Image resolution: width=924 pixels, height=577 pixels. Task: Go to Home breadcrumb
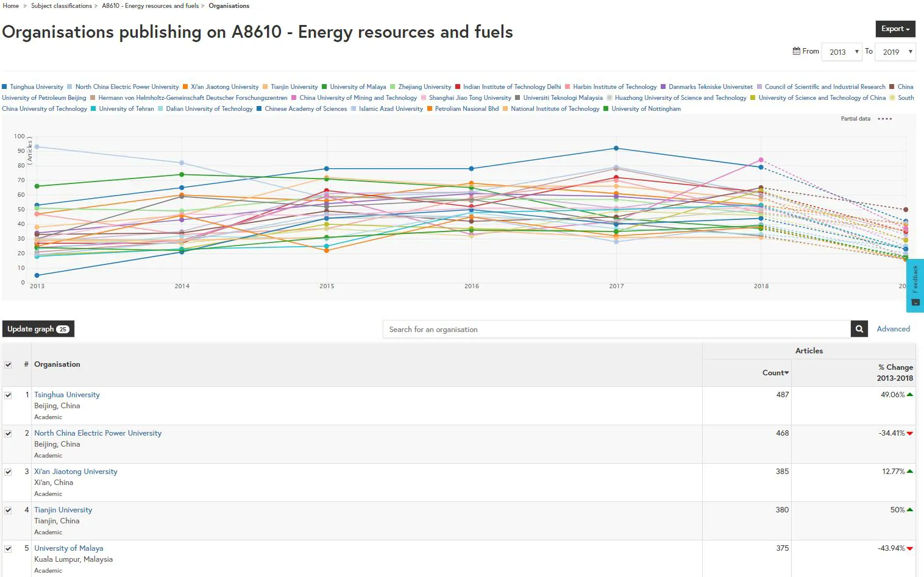[x=11, y=5]
